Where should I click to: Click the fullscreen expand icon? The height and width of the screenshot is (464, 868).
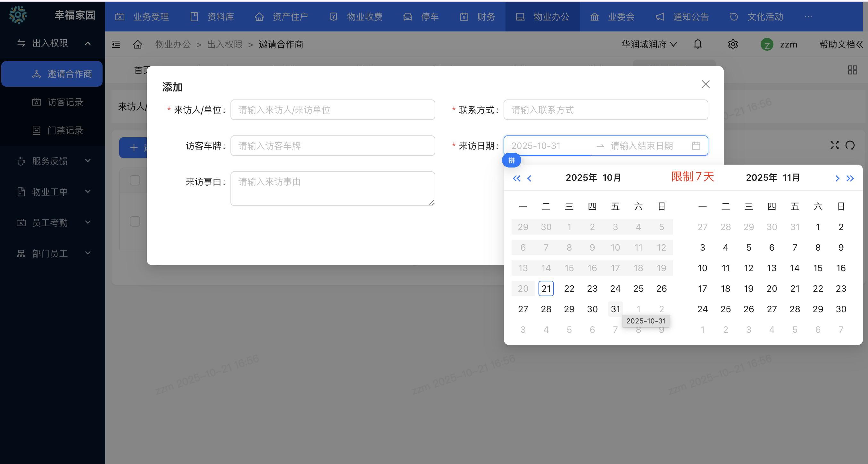tap(835, 145)
